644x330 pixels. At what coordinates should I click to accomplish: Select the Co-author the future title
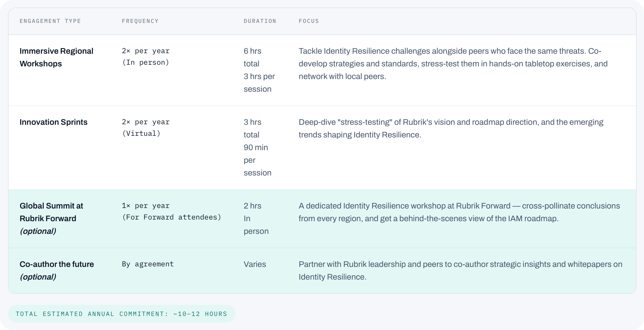[57, 270]
